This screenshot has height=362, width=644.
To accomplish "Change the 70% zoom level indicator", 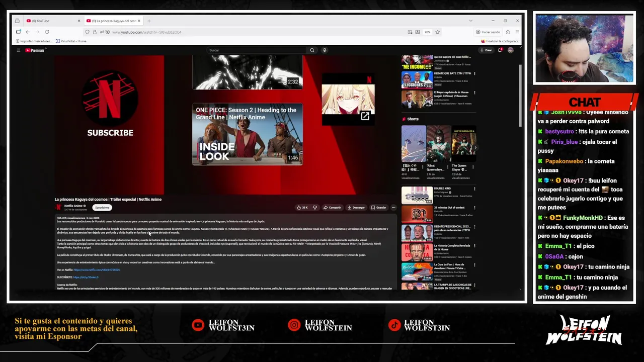I will tap(427, 32).
